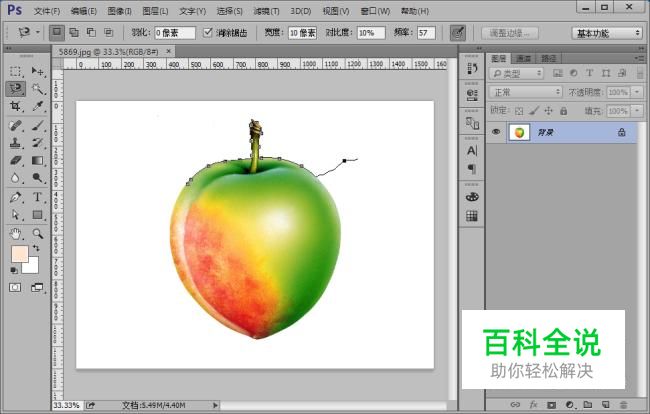Select the History Brush tool
Screen dimensions: 650x414
[38, 143]
